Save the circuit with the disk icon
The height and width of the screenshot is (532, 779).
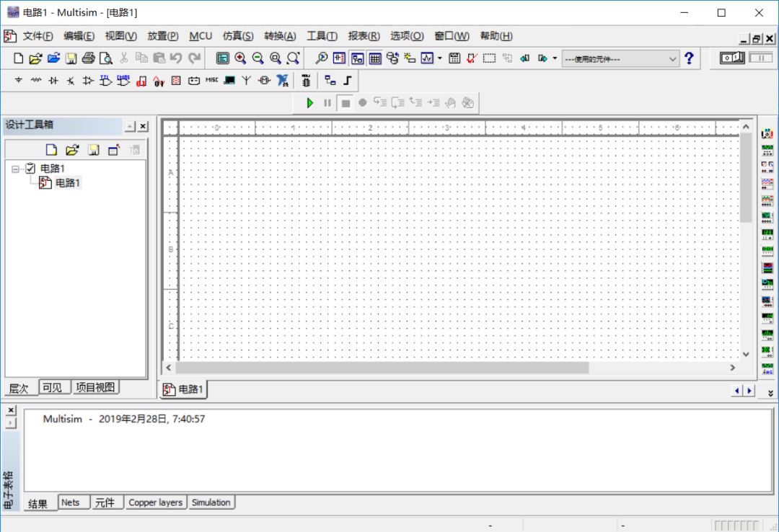tap(71, 58)
